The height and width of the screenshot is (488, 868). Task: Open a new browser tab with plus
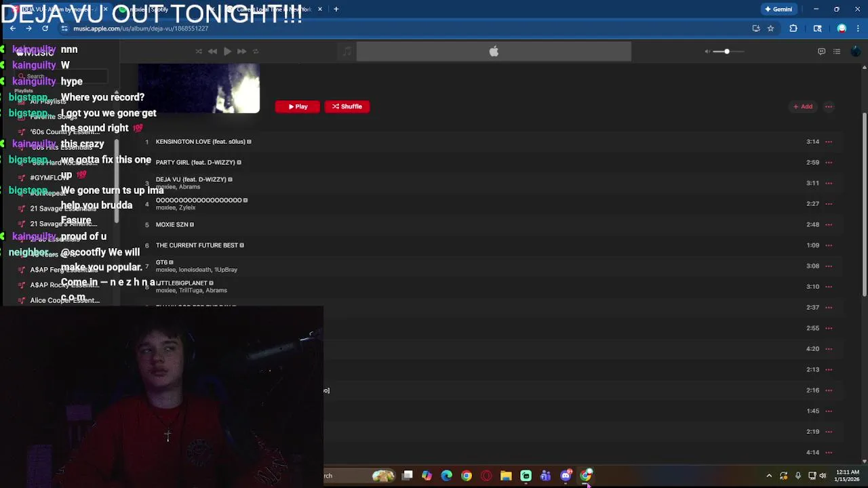point(336,9)
